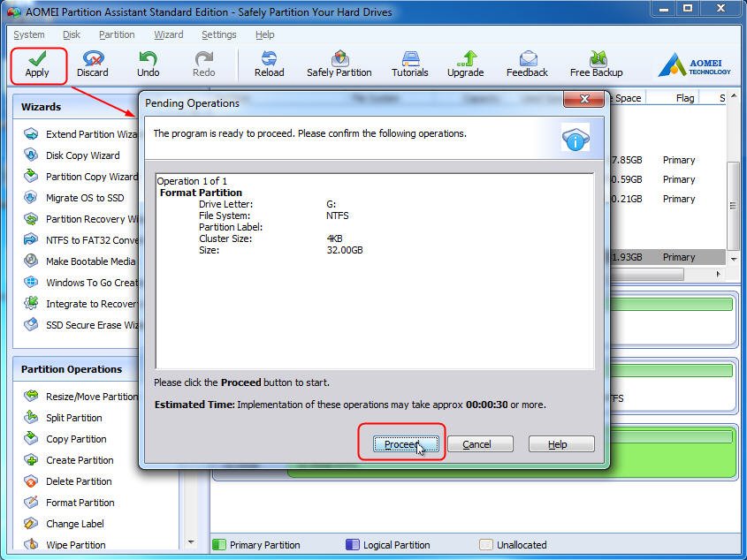Select Make Bootable Media
This screenshot has height=560, width=747.
tap(80, 261)
